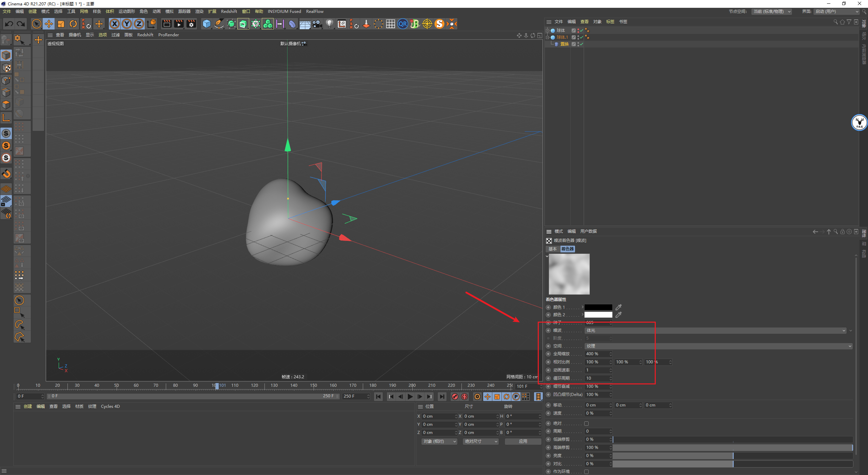The image size is (868, 475).
Task: Select the Rotate tool
Action: pos(73,24)
